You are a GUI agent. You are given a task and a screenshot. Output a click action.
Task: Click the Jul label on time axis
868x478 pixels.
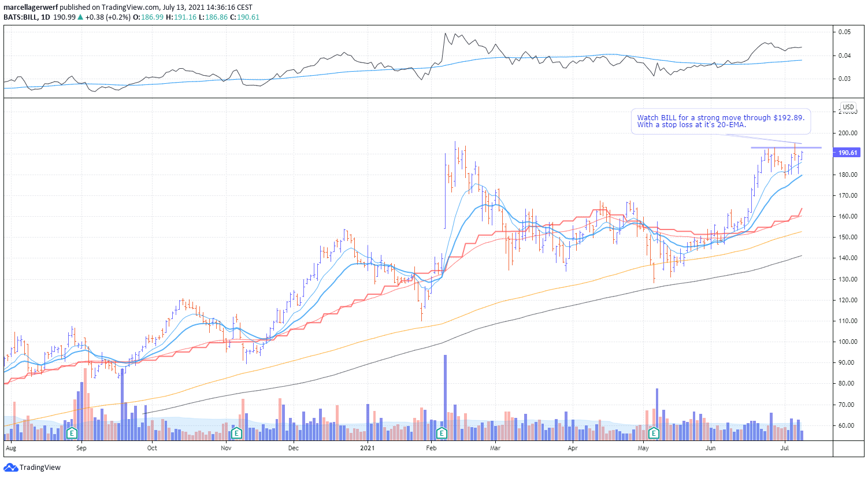(785, 448)
